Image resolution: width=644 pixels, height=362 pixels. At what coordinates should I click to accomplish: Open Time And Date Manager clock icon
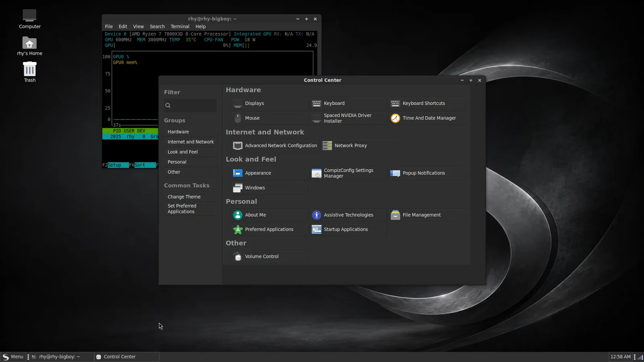click(395, 118)
